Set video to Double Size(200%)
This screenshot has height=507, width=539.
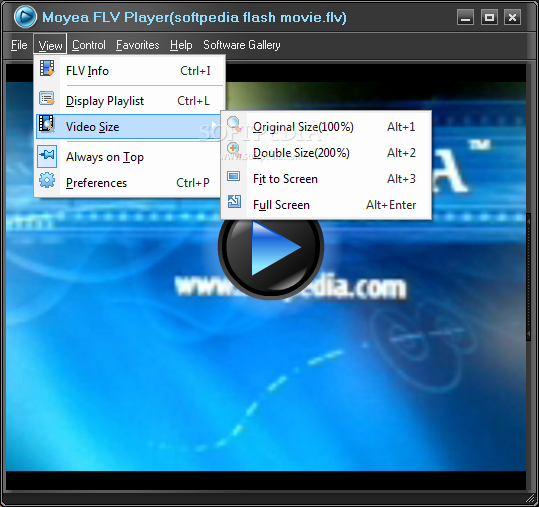[x=326, y=153]
